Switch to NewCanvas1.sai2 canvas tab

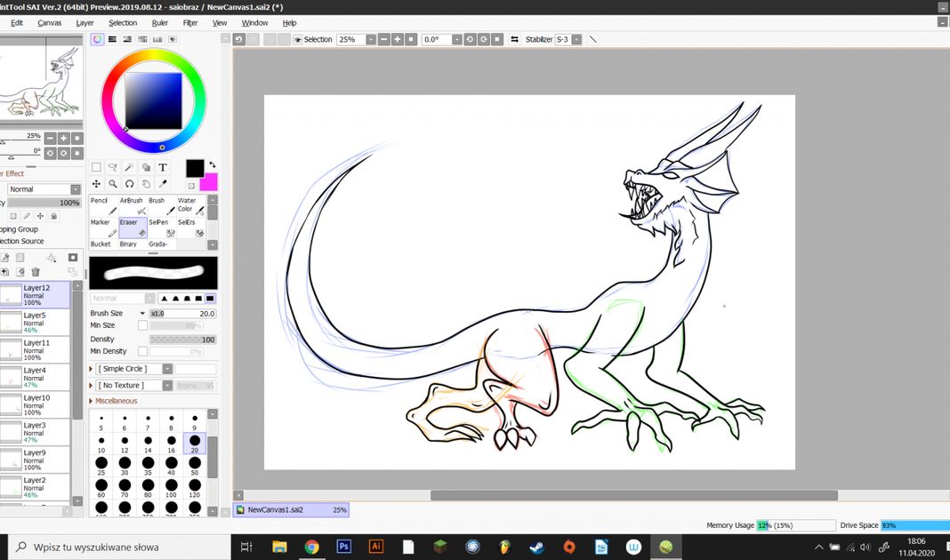point(276,510)
